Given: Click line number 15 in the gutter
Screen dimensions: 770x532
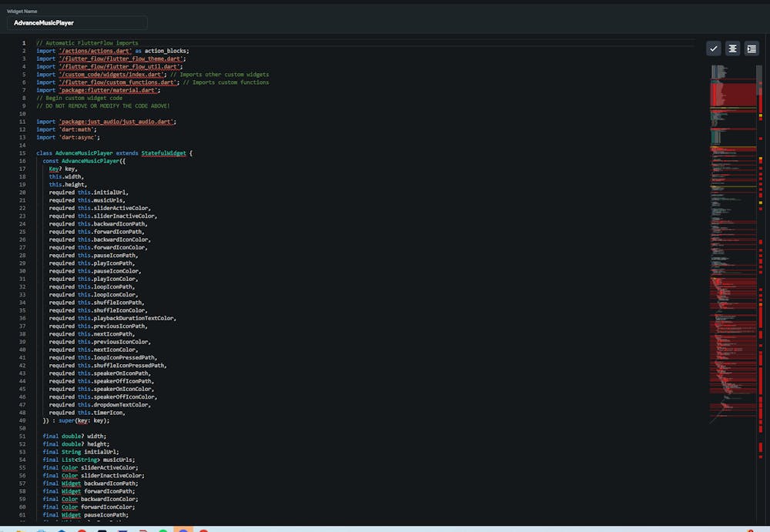Looking at the screenshot, I should click(x=22, y=152).
